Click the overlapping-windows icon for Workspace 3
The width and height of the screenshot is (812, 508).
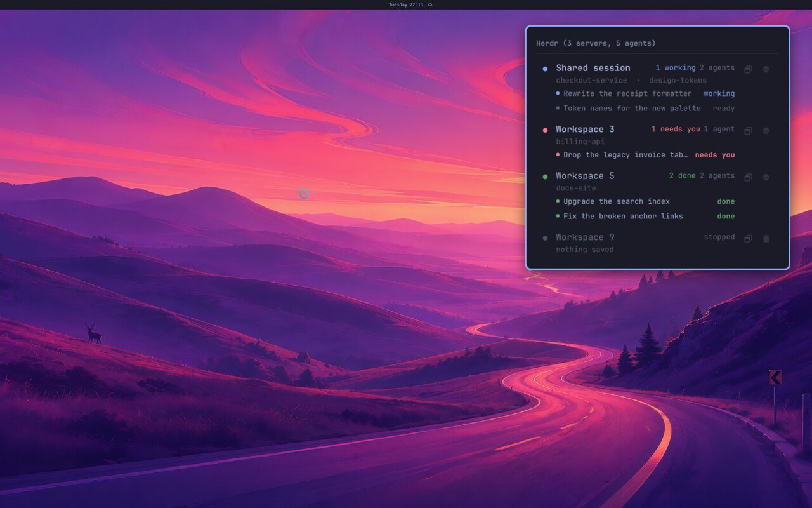coord(748,131)
